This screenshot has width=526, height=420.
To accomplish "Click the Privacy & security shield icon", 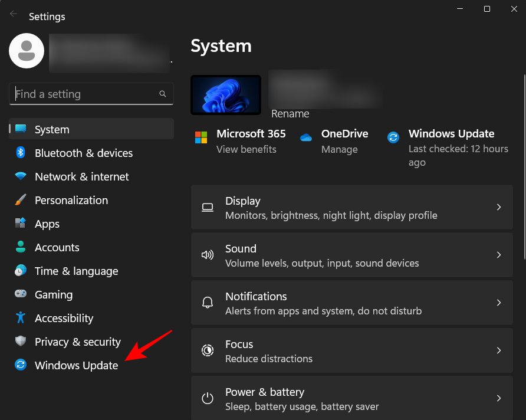I will coord(21,341).
